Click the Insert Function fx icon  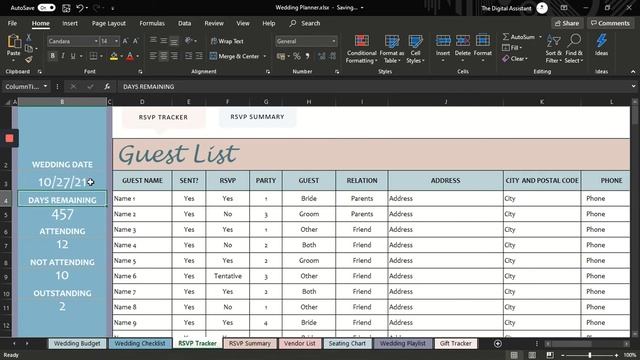[x=107, y=87]
